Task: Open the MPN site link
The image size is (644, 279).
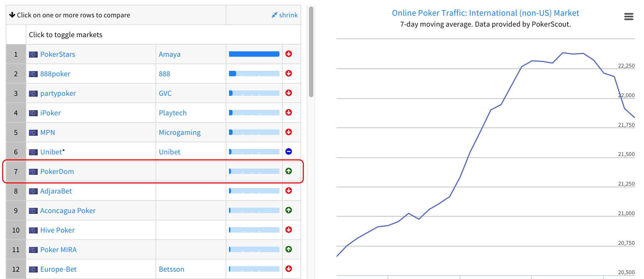Action: click(x=47, y=133)
